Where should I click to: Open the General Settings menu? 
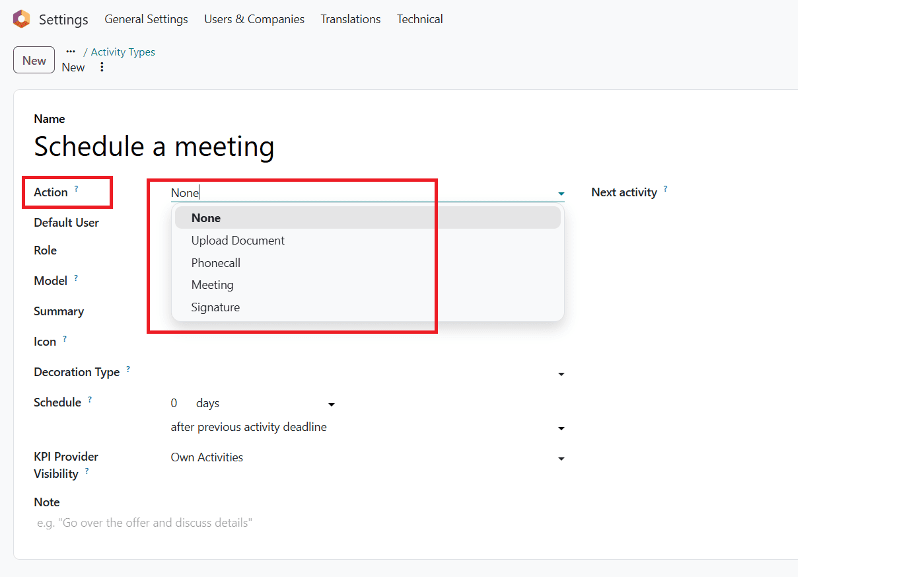(x=146, y=19)
